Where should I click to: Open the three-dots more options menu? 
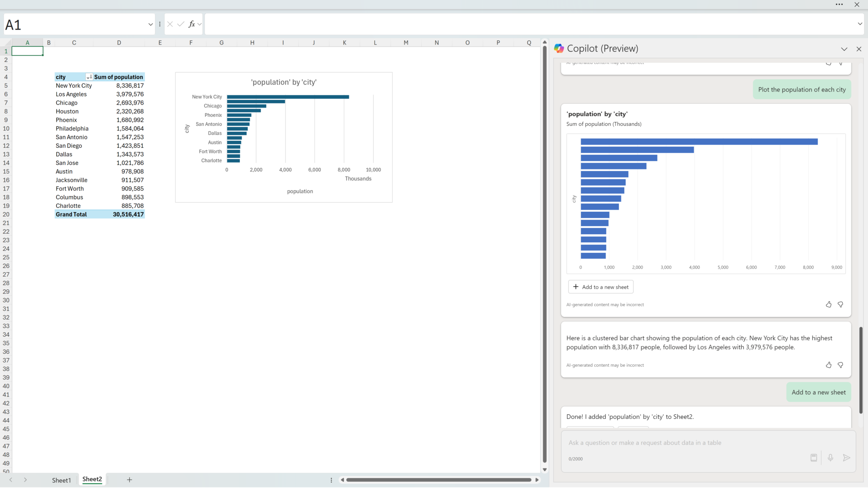coord(839,5)
